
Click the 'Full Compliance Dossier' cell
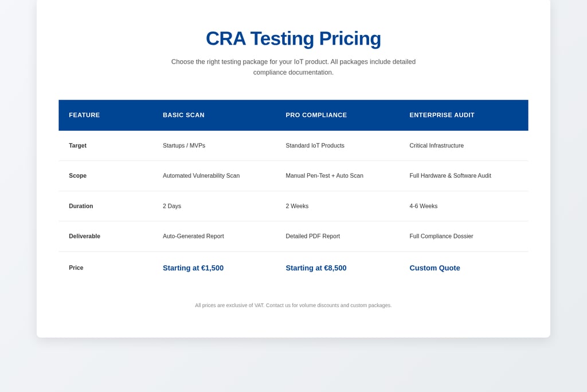click(x=441, y=236)
